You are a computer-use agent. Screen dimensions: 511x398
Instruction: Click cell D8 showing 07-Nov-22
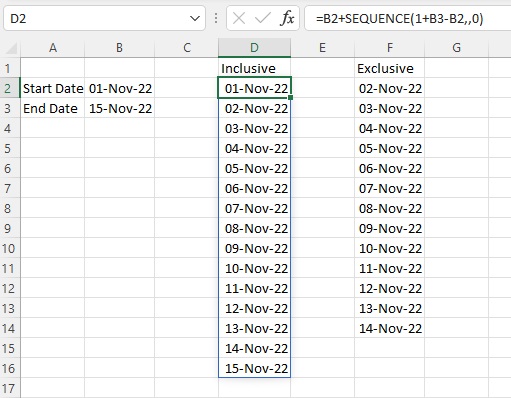(254, 208)
